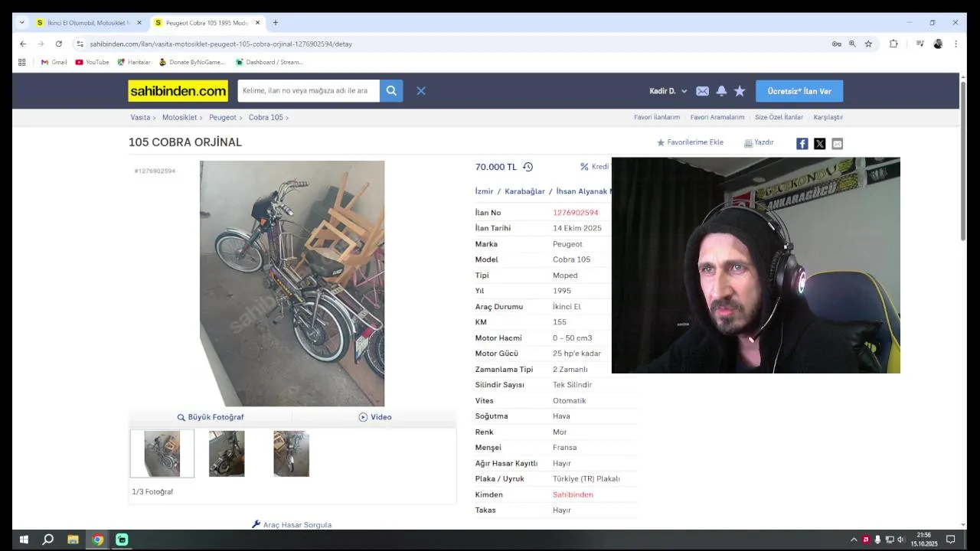Click Motosiklet breadcrumb

tap(180, 117)
